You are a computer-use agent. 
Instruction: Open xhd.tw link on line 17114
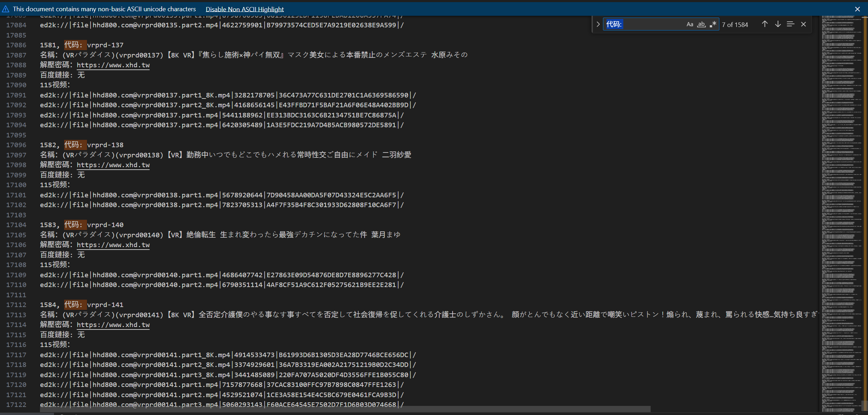(x=113, y=325)
